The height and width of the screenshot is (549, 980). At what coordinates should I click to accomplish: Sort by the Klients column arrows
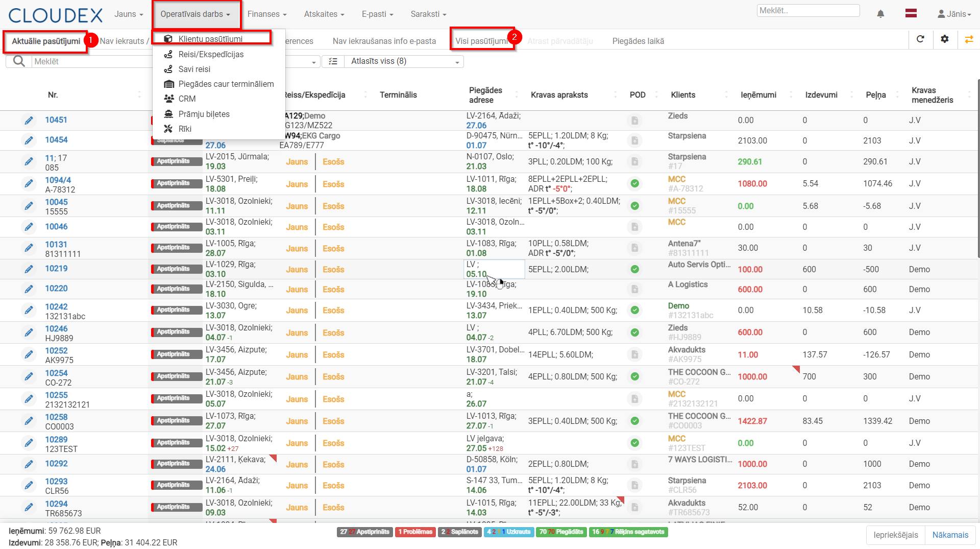(x=726, y=95)
